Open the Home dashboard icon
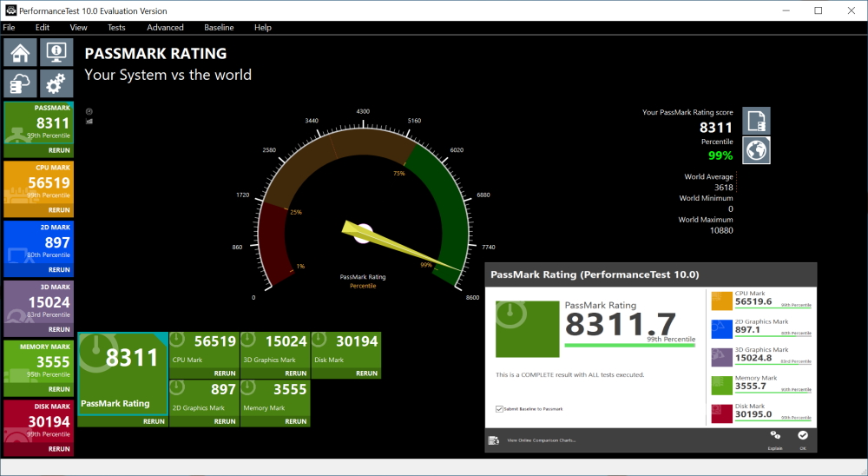 pos(21,52)
